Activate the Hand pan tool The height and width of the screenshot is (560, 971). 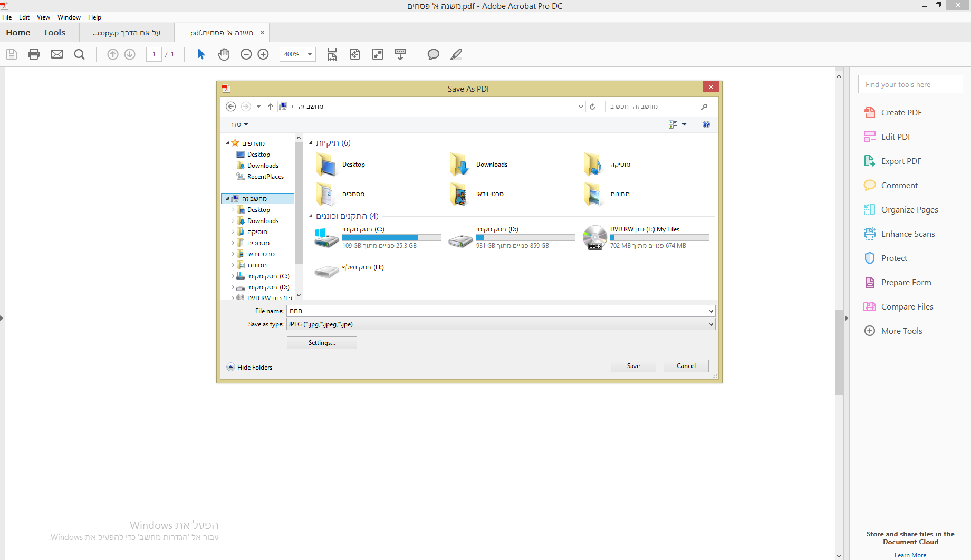pos(224,54)
